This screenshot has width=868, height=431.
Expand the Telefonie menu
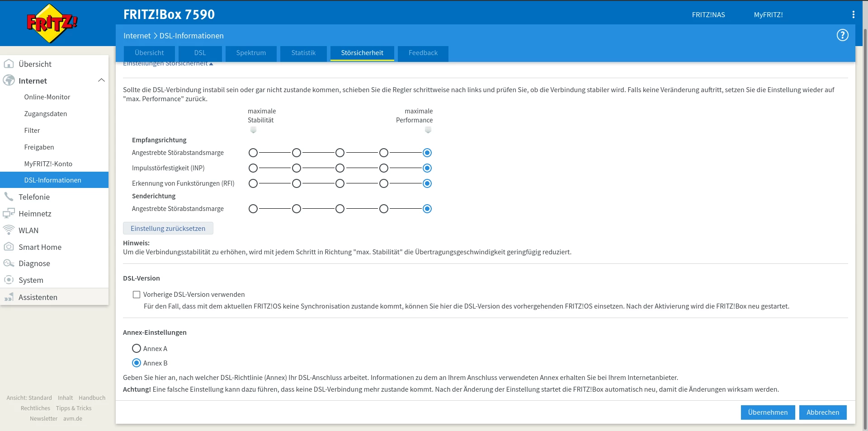click(54, 197)
